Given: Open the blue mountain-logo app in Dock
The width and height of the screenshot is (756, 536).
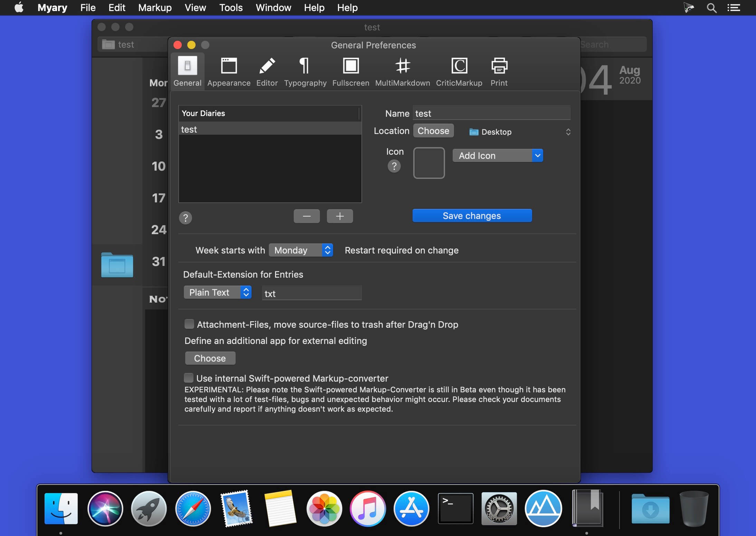Looking at the screenshot, I should point(543,509).
